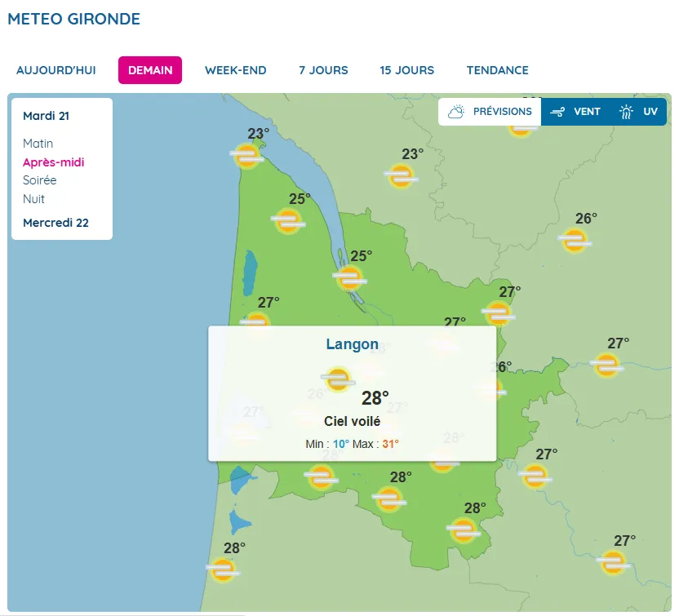
Task: Select the Soirée time period
Action: click(40, 180)
